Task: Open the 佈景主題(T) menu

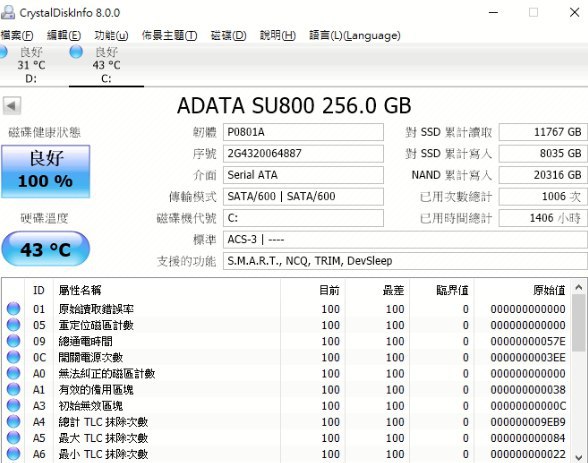Action: [169, 36]
